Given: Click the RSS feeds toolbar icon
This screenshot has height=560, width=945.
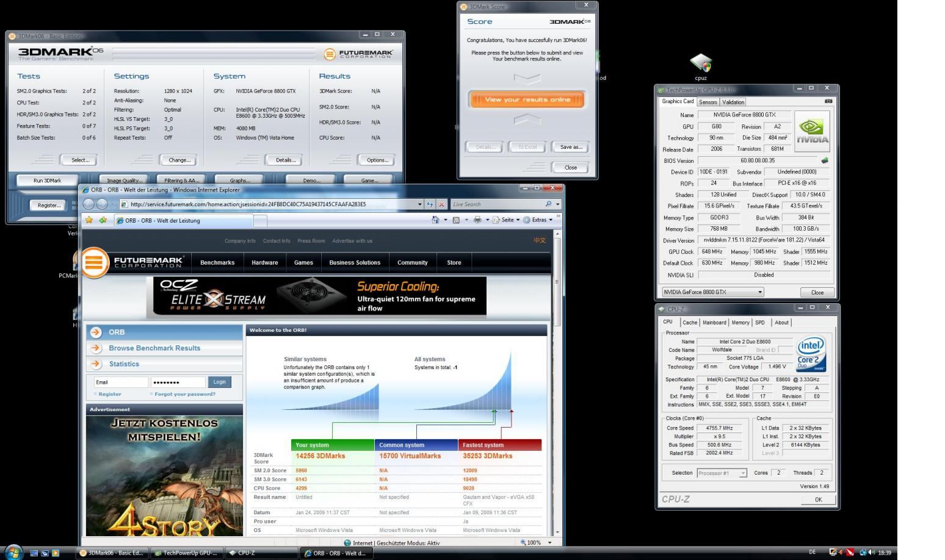Looking at the screenshot, I should click(x=456, y=220).
